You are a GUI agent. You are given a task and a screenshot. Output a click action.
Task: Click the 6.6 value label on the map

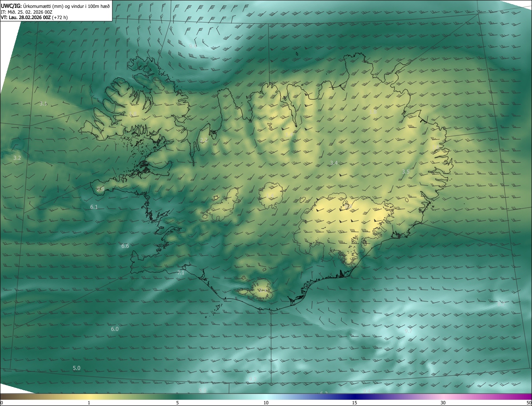125,246
